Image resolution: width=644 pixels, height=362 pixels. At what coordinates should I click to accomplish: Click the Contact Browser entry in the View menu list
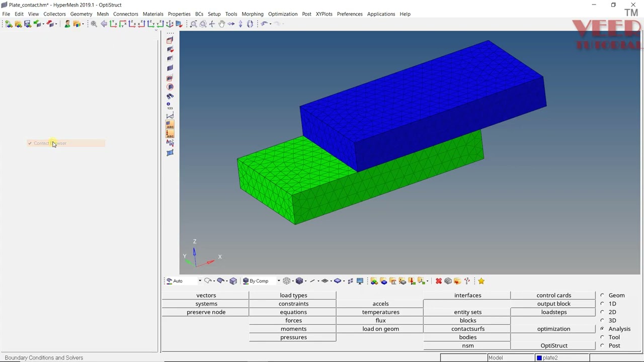66,143
